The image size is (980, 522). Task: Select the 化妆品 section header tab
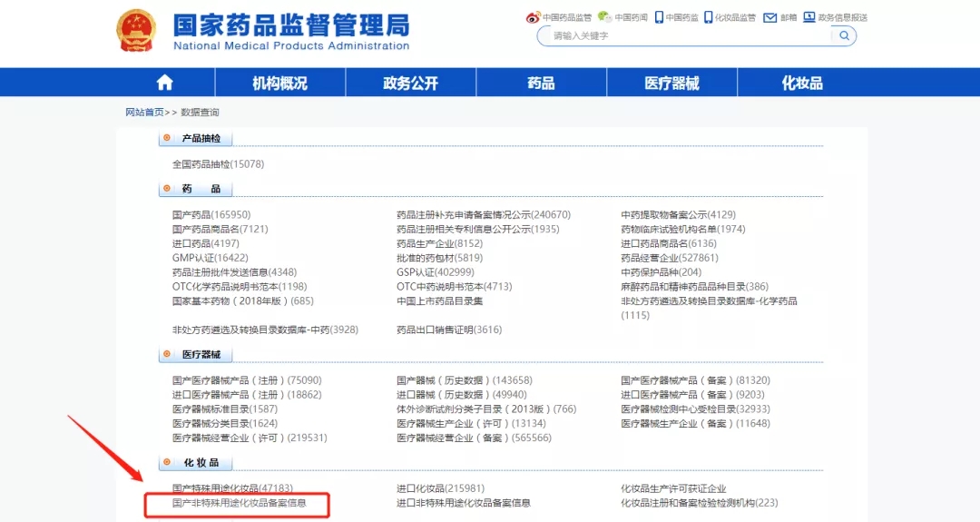[x=195, y=463]
